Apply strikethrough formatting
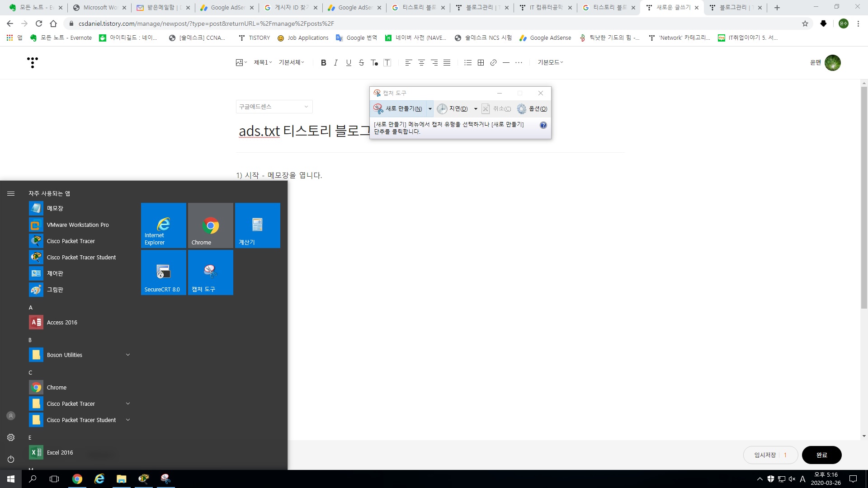Image resolution: width=868 pixels, height=488 pixels. pos(361,63)
